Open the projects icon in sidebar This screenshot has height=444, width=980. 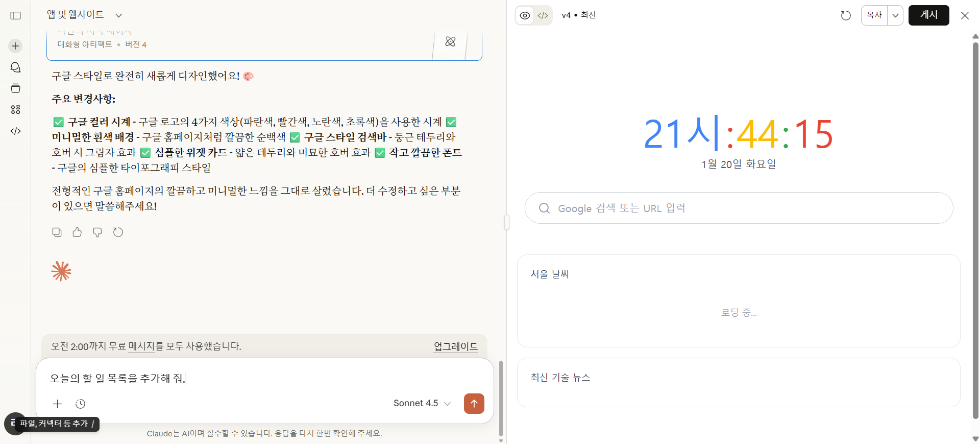pos(15,88)
